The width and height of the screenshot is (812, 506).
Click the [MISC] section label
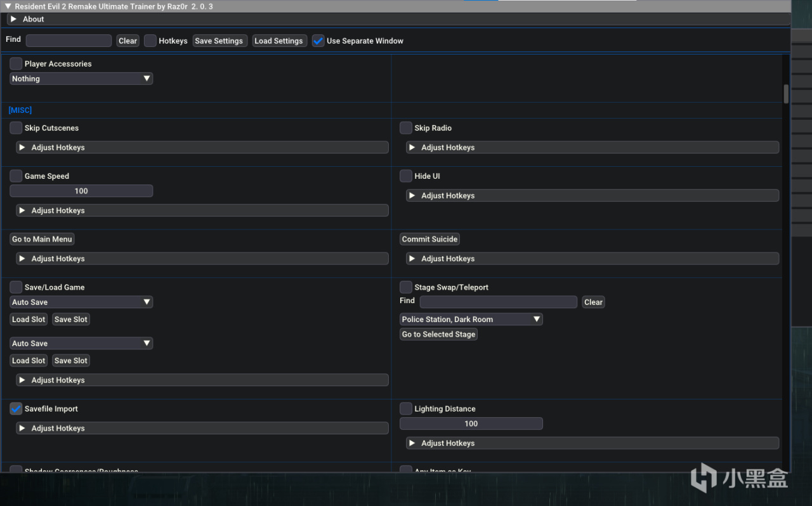(20, 110)
